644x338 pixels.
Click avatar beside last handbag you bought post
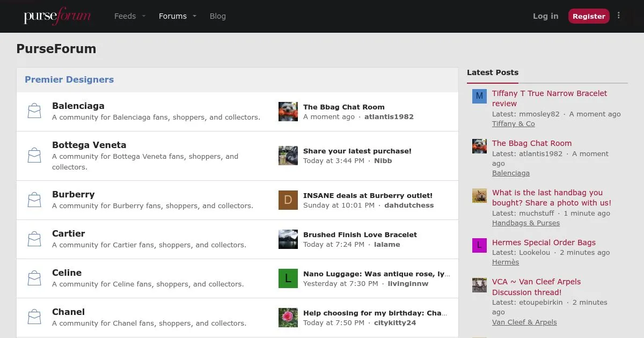point(479,195)
